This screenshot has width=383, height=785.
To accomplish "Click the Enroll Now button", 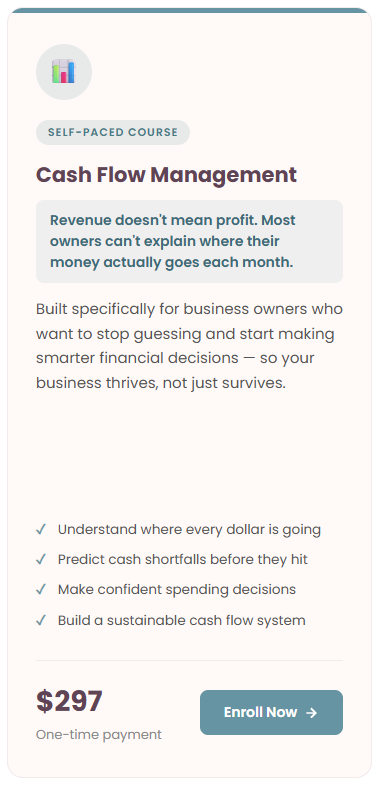I will (x=271, y=712).
